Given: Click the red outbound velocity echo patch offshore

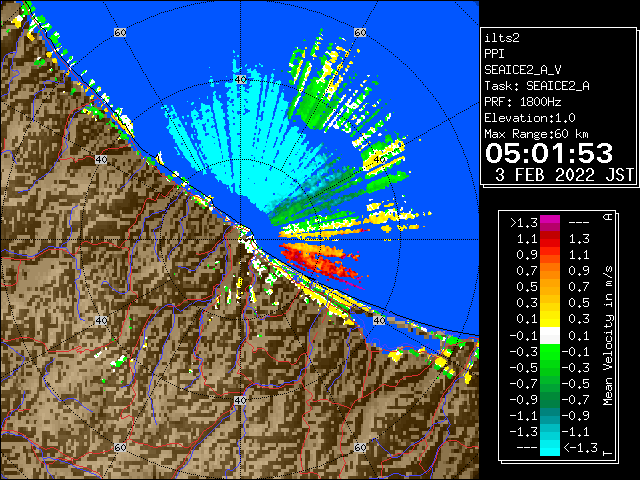Looking at the screenshot, I should [318, 260].
